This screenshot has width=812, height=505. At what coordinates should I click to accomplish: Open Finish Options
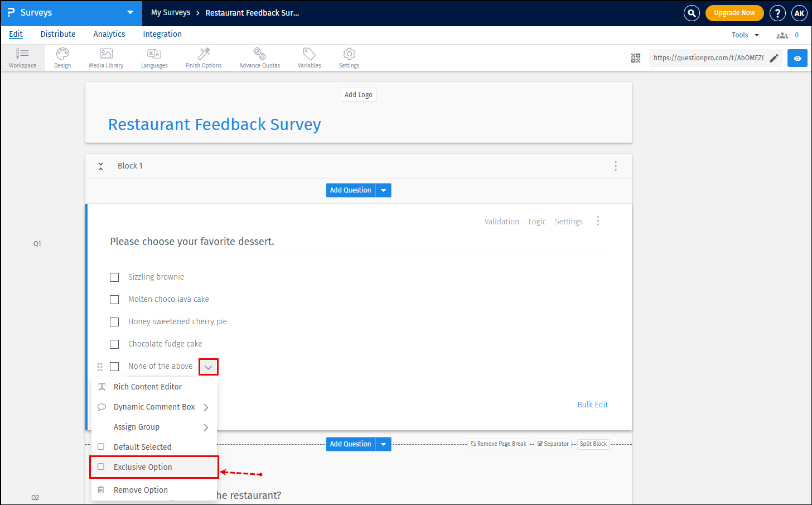[x=203, y=57]
